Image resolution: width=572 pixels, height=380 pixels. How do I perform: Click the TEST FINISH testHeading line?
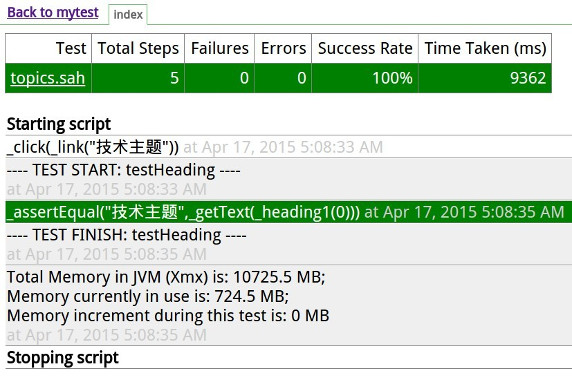pyautogui.click(x=127, y=235)
